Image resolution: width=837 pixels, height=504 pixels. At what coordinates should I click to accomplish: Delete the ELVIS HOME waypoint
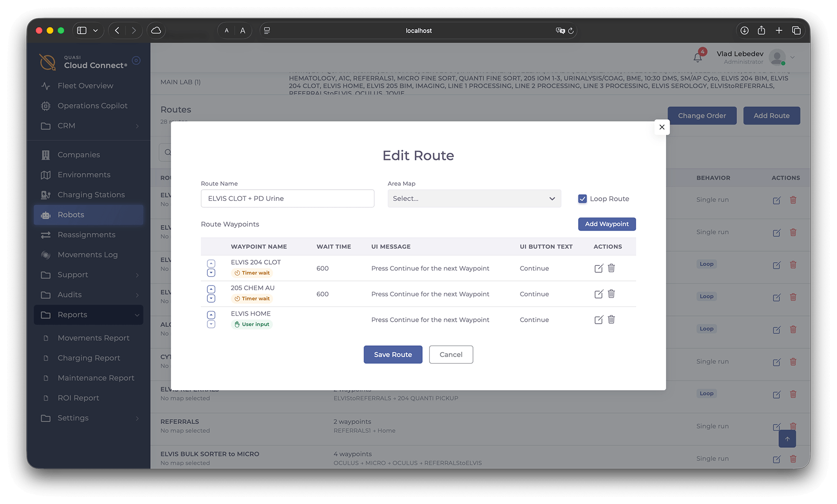click(x=611, y=319)
